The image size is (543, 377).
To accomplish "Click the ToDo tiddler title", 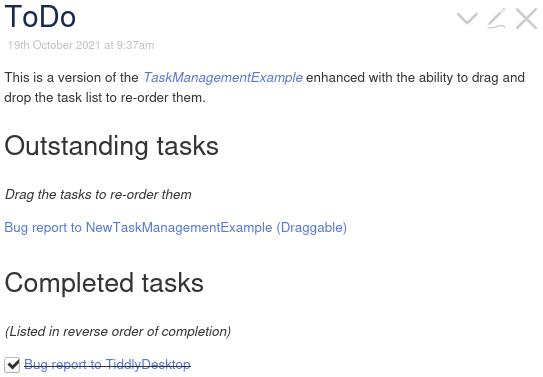I will 40,17.
